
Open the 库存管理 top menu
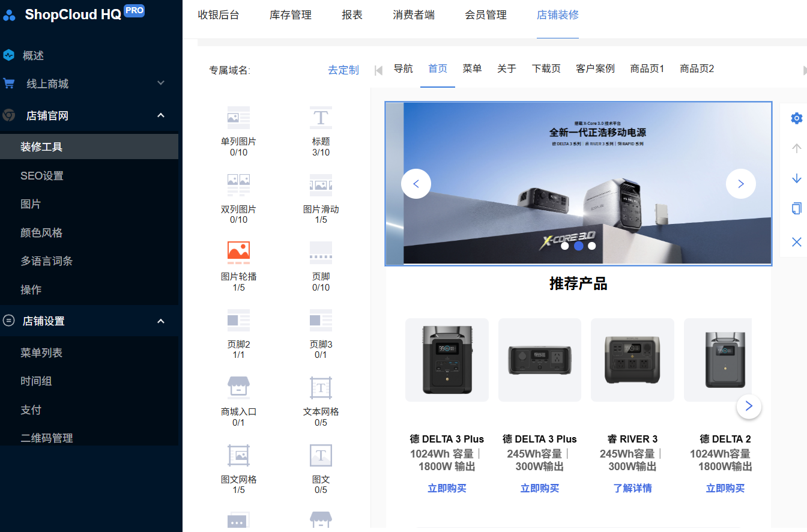tap(291, 15)
